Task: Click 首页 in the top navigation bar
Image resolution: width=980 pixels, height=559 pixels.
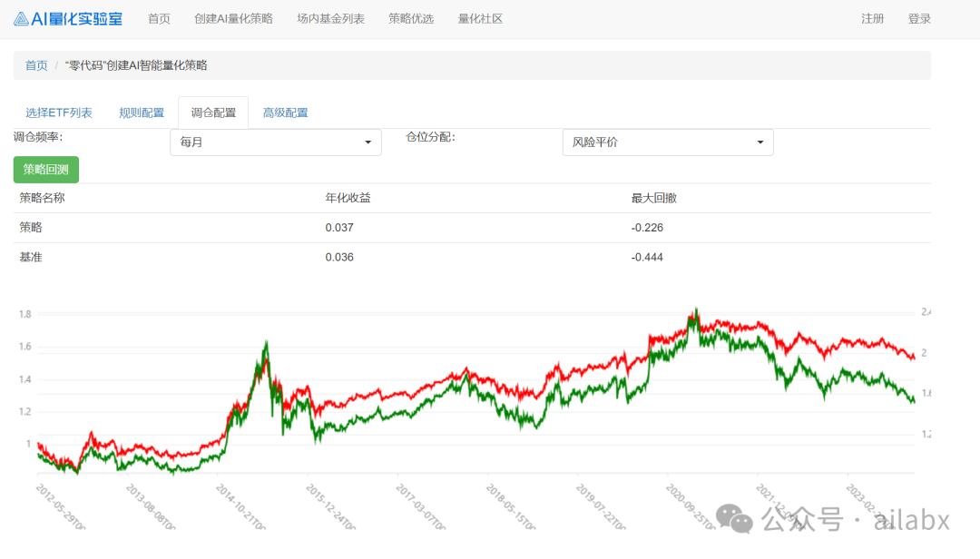Action: 159,17
